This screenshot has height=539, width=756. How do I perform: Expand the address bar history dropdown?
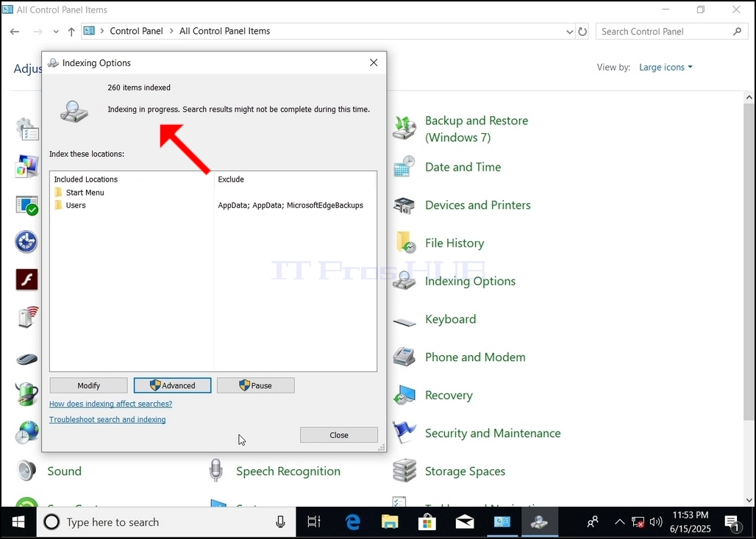point(569,32)
